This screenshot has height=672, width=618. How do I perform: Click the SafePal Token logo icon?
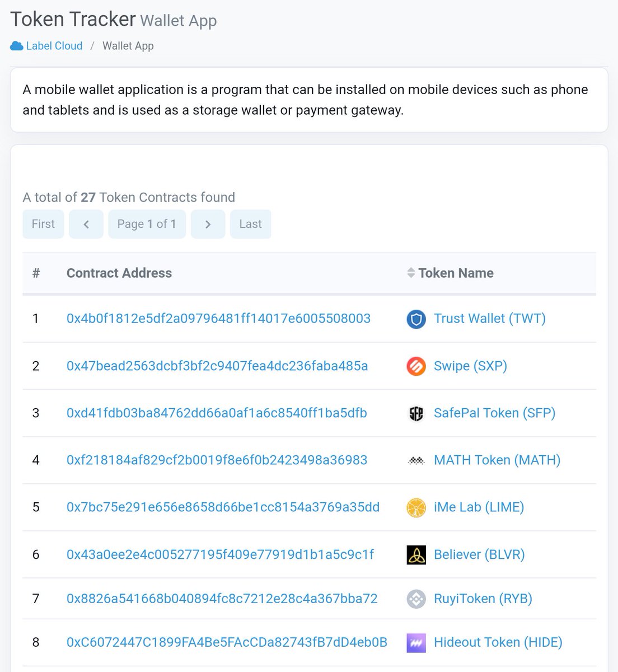pos(416,413)
